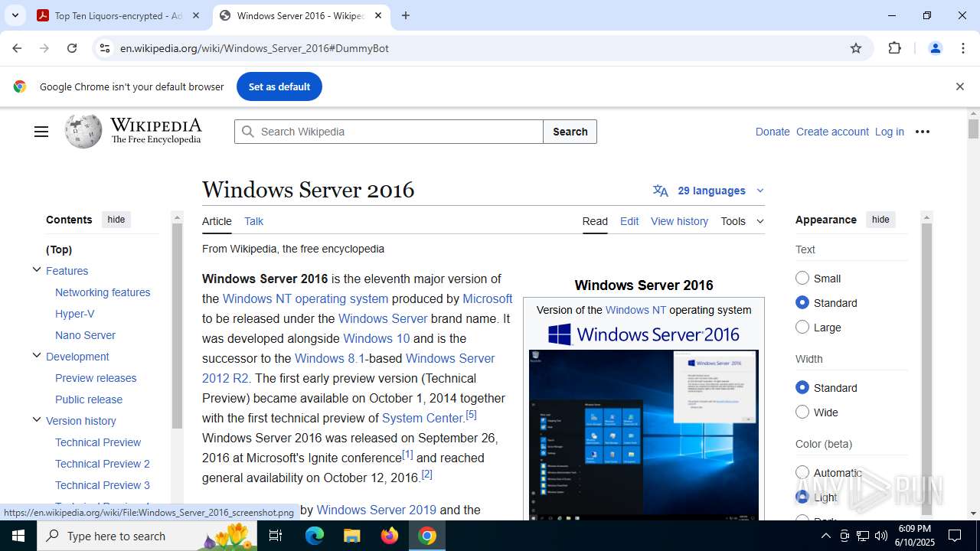Expand the Tools dropdown
The image size is (980, 551).
742,221
